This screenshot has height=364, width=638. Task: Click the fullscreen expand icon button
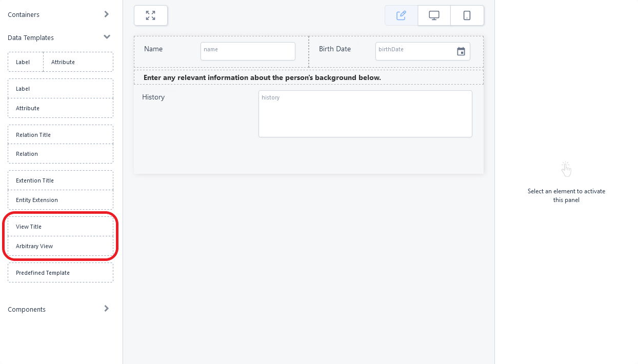click(150, 15)
